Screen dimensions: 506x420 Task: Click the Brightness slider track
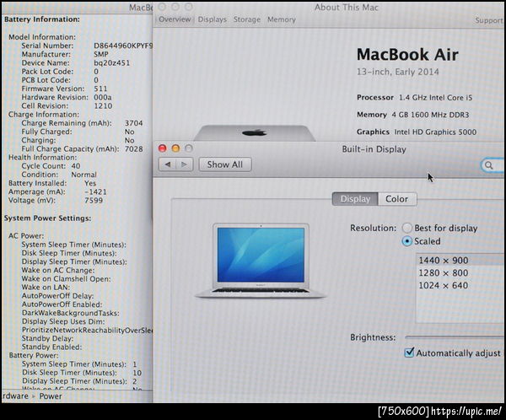[x=454, y=337]
